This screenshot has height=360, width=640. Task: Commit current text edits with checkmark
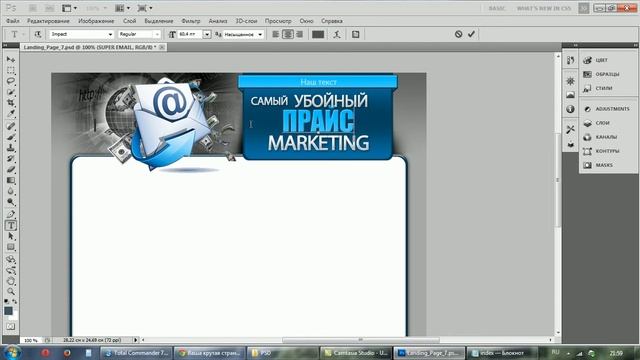click(x=471, y=34)
